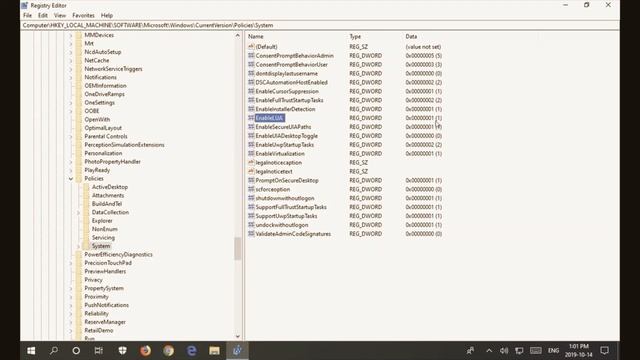Viewport: 640px width, 360px height.
Task: Open the Action Center notifications icon
Action: [x=604, y=351]
